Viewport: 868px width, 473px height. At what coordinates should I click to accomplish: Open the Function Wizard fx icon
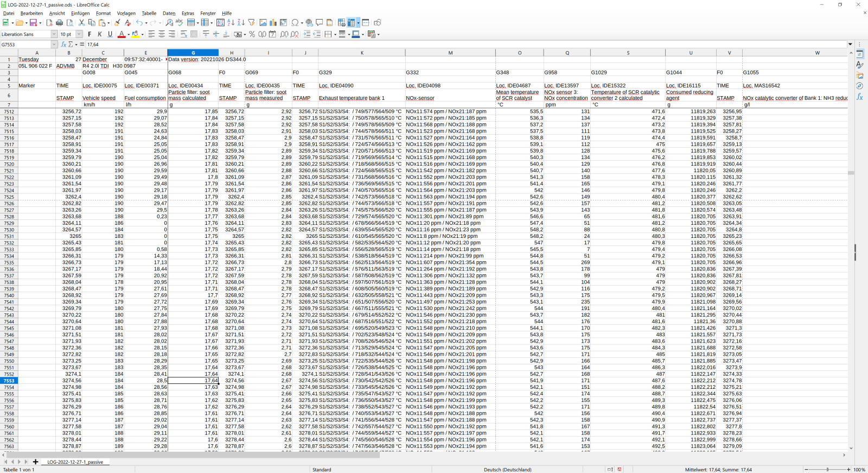63,45
